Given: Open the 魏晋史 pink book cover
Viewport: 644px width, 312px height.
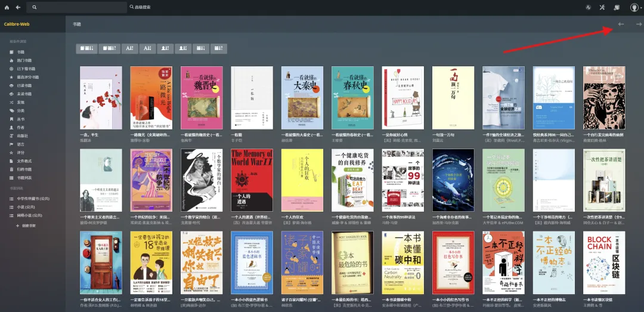Looking at the screenshot, I should coord(202,98).
